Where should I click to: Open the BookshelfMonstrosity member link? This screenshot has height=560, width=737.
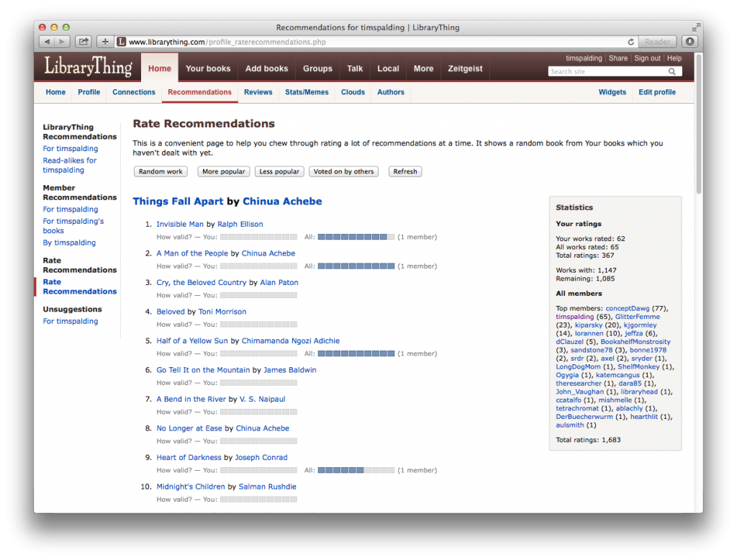(636, 342)
